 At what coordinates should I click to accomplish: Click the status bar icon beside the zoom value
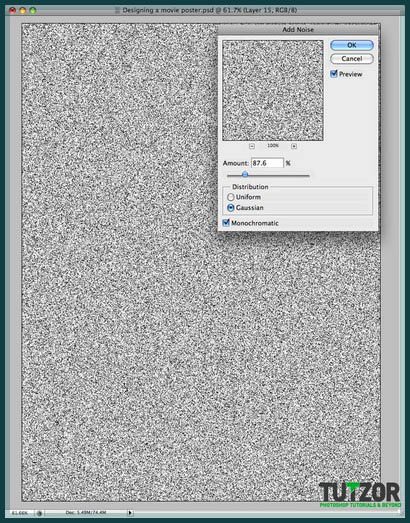click(x=39, y=513)
